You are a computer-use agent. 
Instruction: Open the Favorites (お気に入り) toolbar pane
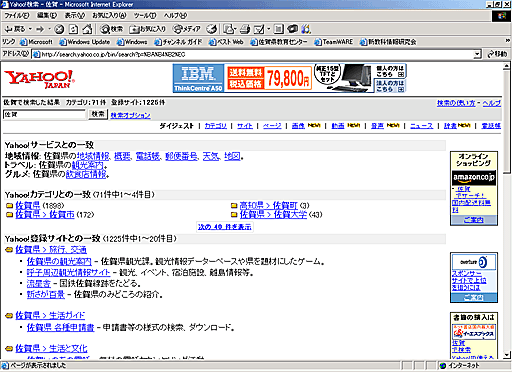[147, 29]
